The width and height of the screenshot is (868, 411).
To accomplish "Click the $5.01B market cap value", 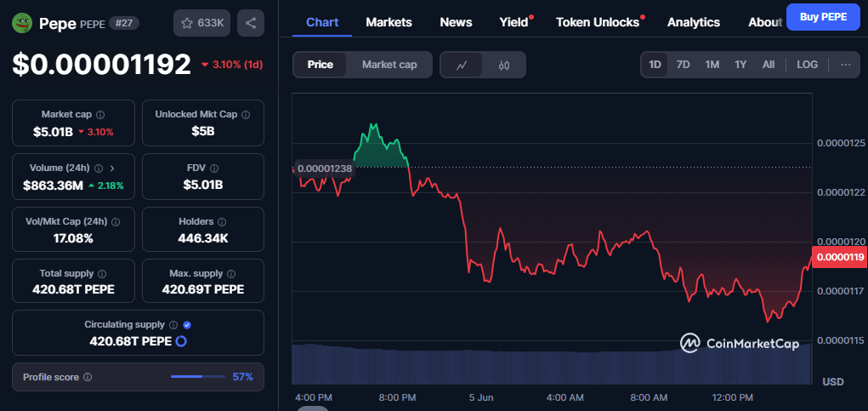I will coord(54,132).
